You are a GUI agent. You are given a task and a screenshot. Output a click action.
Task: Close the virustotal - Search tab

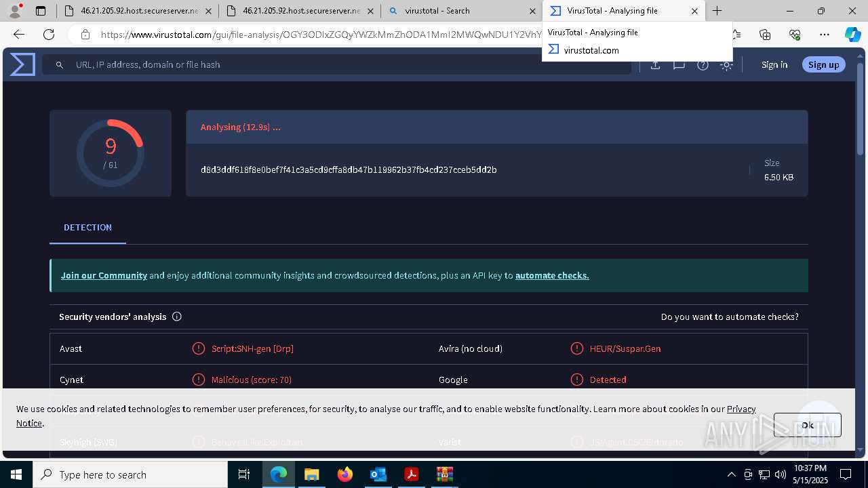532,11
